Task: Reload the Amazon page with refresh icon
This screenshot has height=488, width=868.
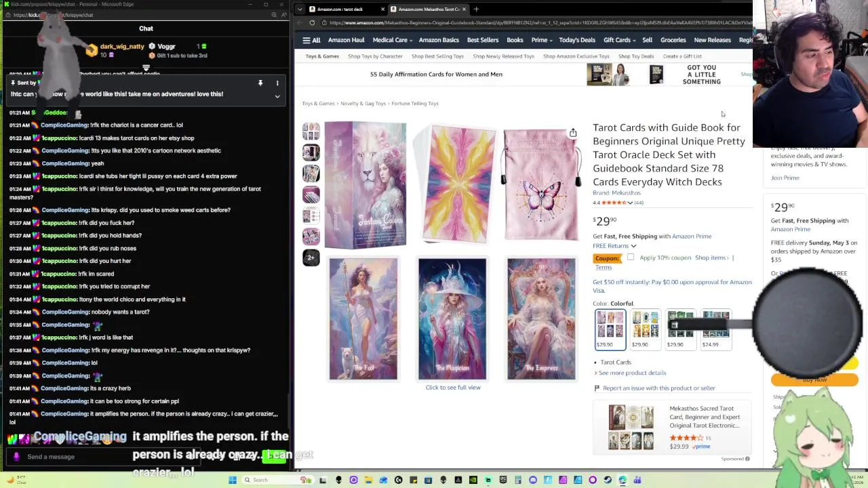Action: pyautogui.click(x=312, y=22)
